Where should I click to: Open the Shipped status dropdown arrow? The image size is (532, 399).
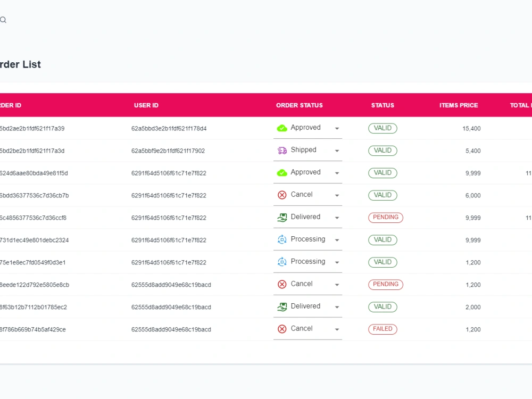(x=337, y=151)
